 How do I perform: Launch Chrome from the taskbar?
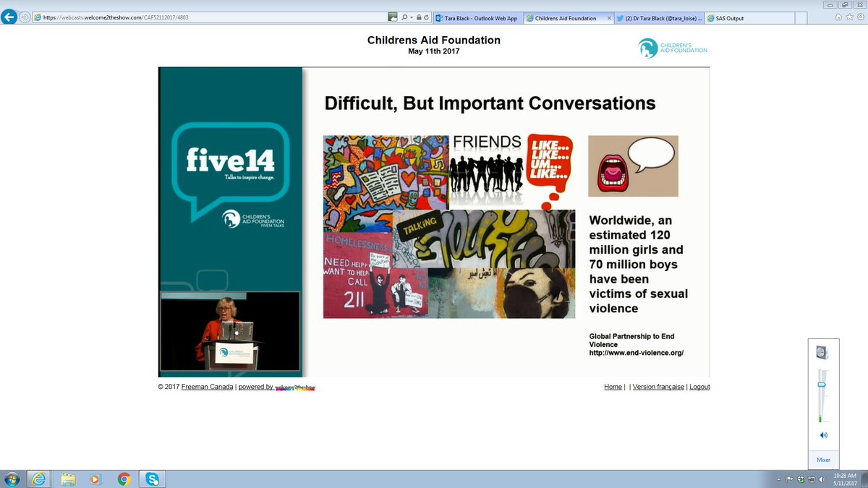[123, 478]
